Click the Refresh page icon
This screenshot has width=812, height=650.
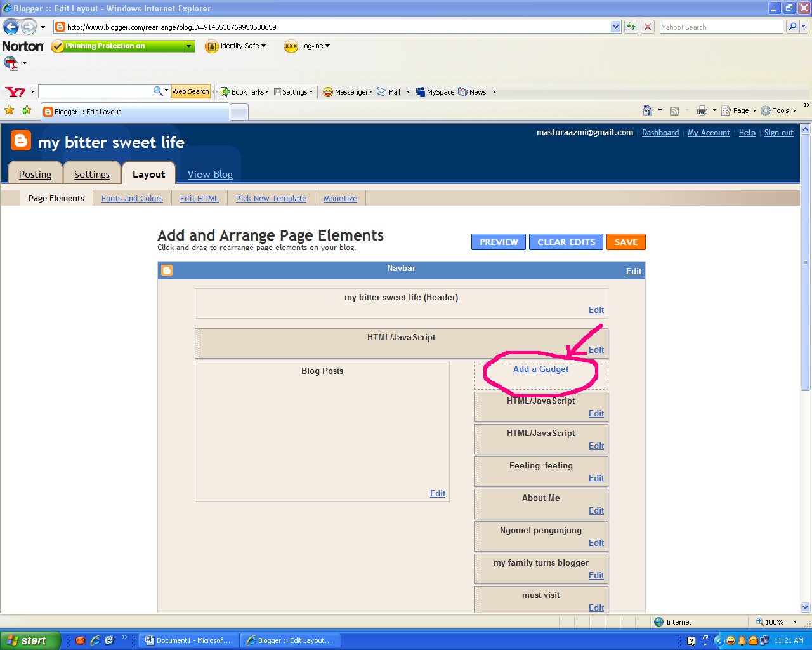[x=631, y=27]
